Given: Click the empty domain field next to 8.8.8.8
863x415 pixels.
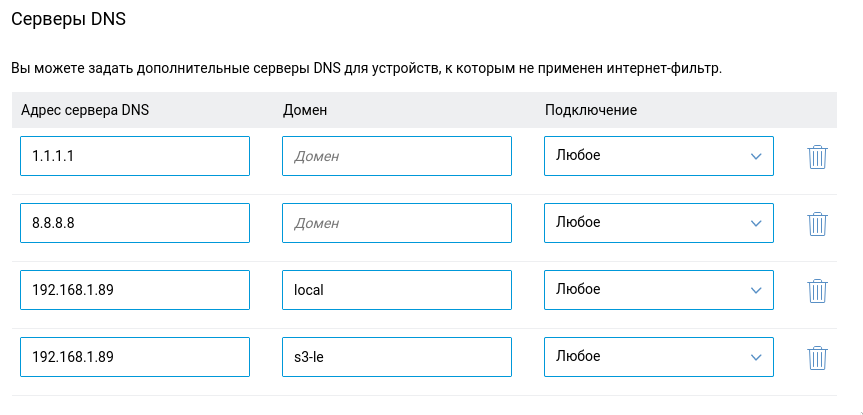Looking at the screenshot, I should [397, 223].
